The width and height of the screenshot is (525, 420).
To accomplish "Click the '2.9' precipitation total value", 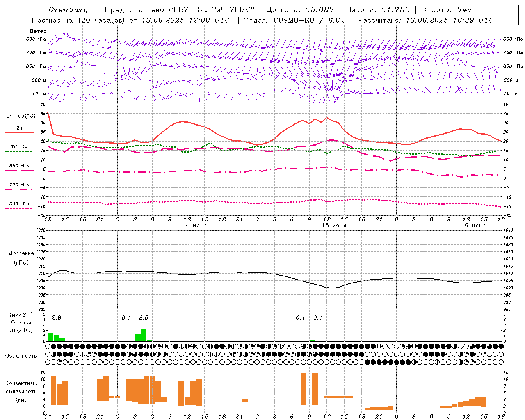I will (x=56, y=317).
